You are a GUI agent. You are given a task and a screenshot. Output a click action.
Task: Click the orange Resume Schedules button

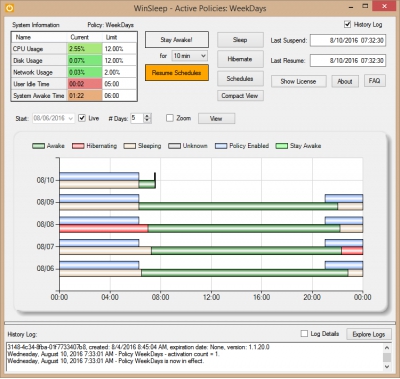(x=177, y=73)
